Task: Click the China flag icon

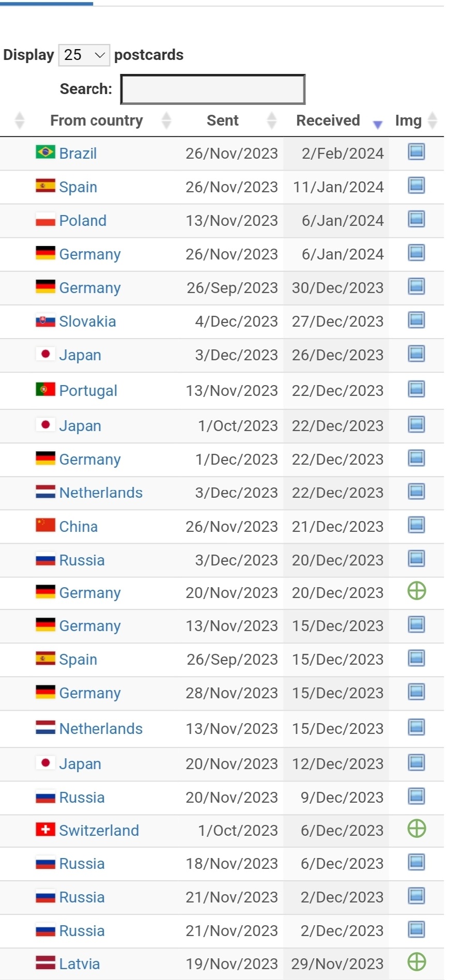Action: pyautogui.click(x=45, y=525)
